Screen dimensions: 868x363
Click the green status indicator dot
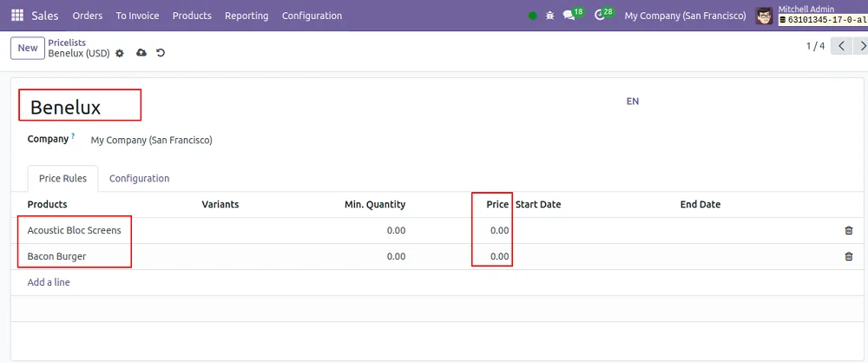(533, 16)
